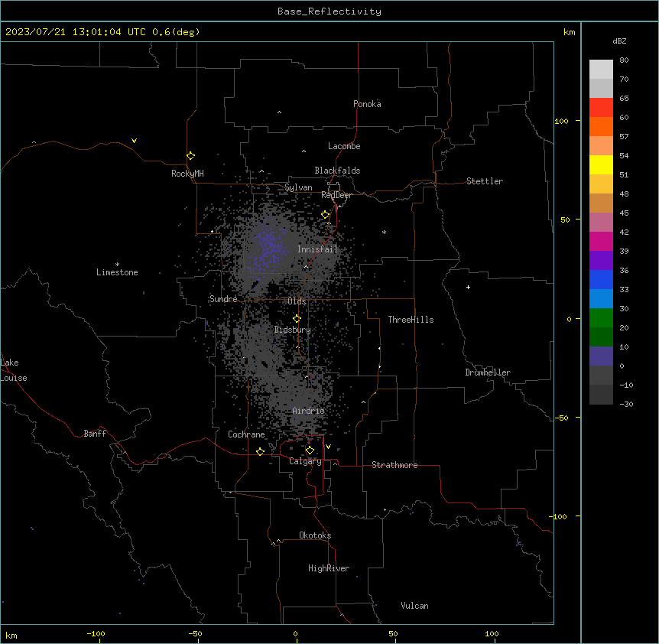Click the Okotoks city label
Image resolution: width=659 pixels, height=644 pixels.
click(315, 535)
